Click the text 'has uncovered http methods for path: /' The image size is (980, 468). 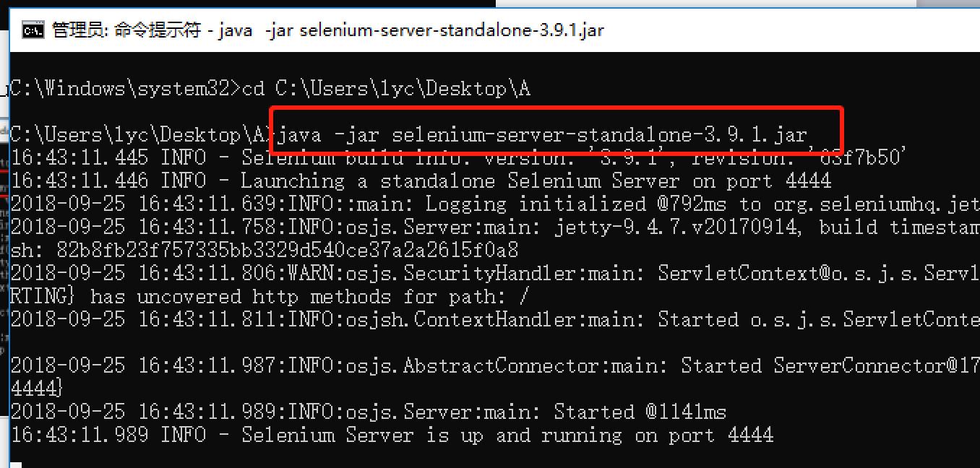pyautogui.click(x=310, y=296)
